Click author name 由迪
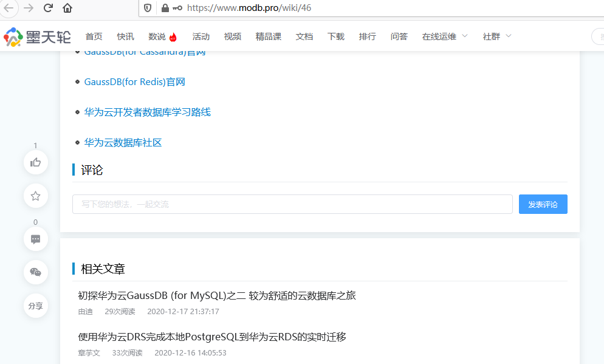604x364 pixels. click(86, 312)
